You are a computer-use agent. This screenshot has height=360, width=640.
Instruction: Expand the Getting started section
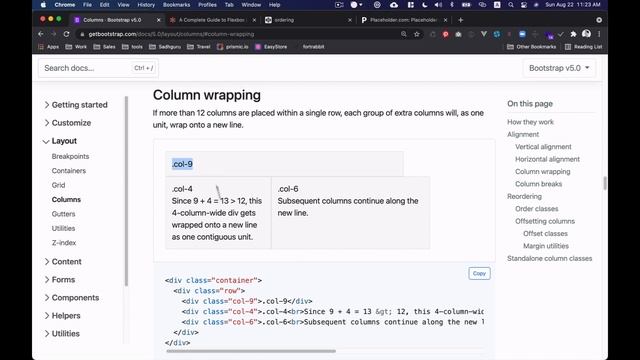click(76, 105)
